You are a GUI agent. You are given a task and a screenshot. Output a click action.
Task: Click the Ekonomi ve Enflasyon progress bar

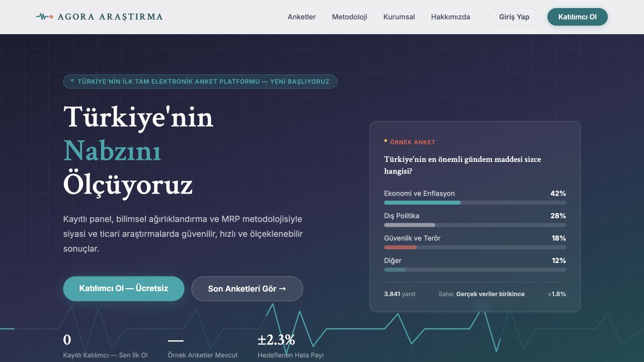(x=475, y=203)
